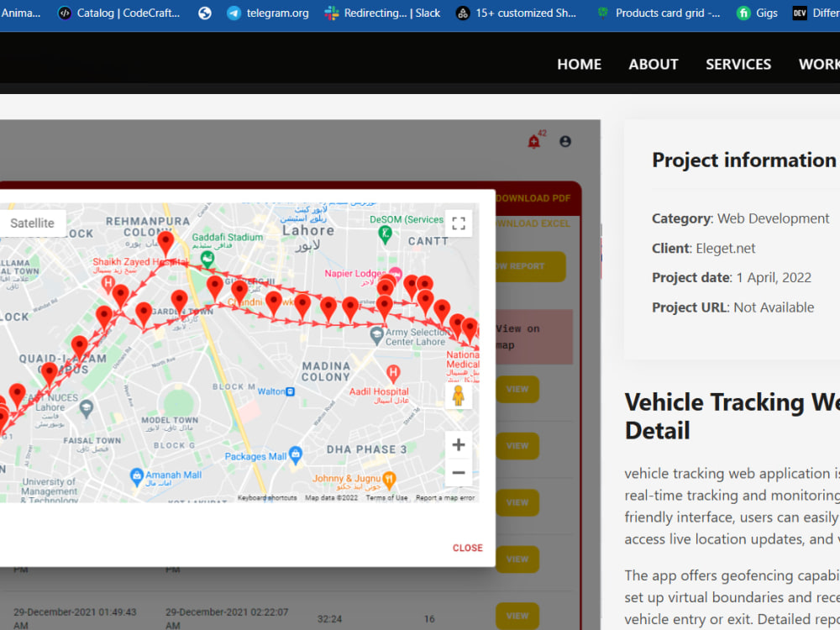The width and height of the screenshot is (840, 630).
Task: Click the globe icon bookmark
Action: tap(205, 13)
